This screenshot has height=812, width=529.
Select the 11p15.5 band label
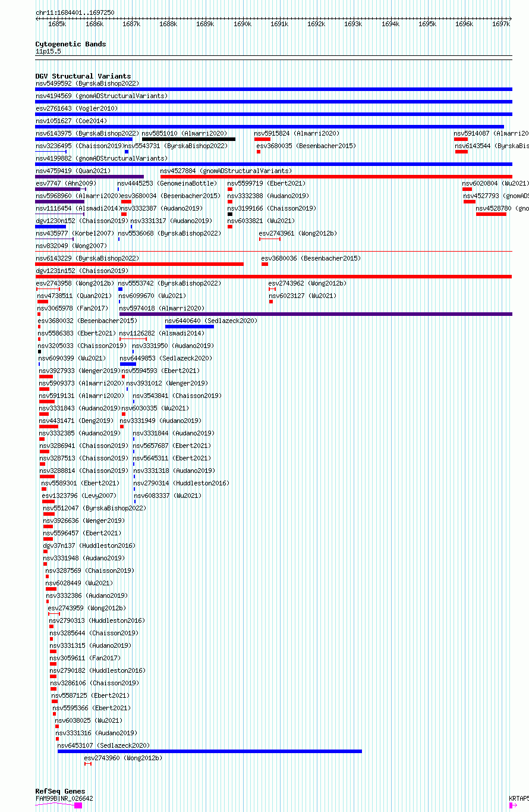(48, 52)
